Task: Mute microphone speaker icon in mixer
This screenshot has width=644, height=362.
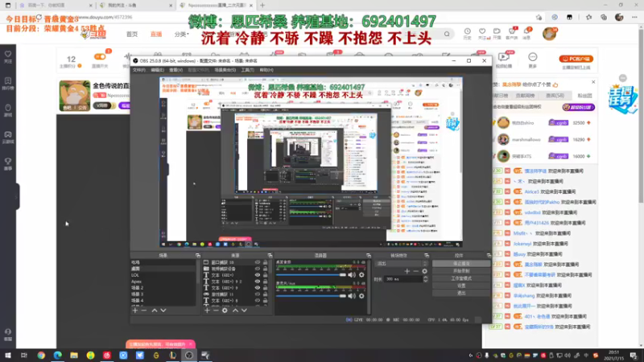Action: coord(352,296)
